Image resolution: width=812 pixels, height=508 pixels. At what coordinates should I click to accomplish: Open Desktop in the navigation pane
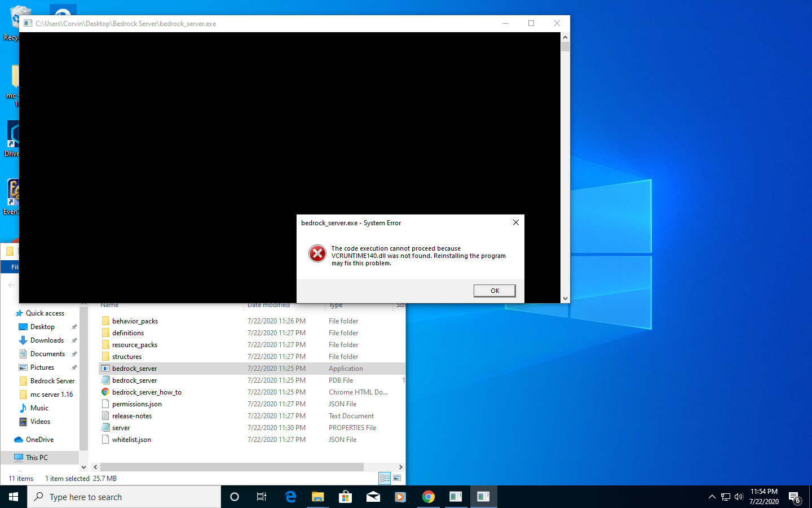coord(42,327)
